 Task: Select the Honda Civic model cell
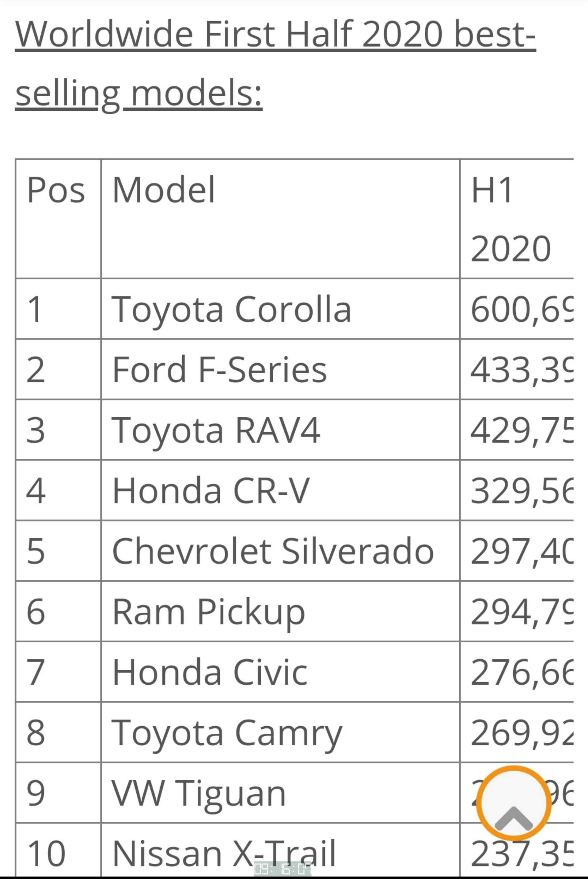click(x=280, y=671)
